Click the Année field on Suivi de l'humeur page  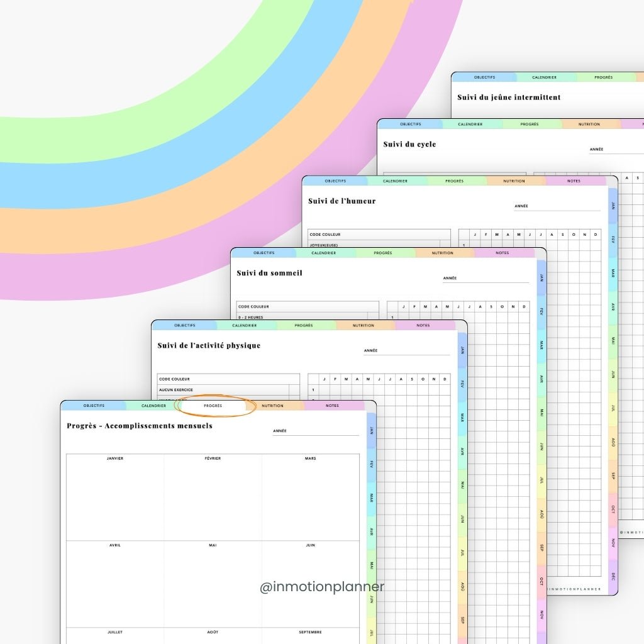click(557, 206)
